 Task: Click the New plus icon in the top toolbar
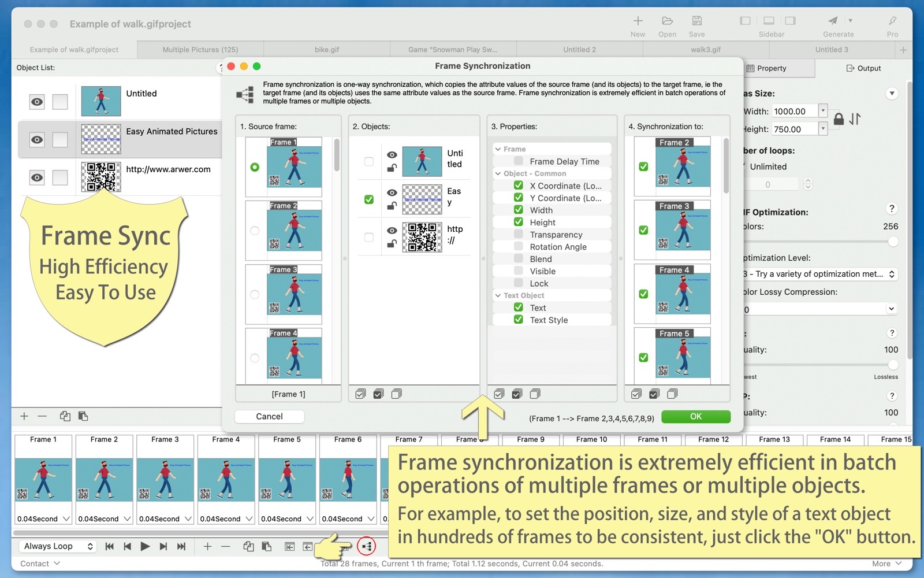pyautogui.click(x=638, y=21)
